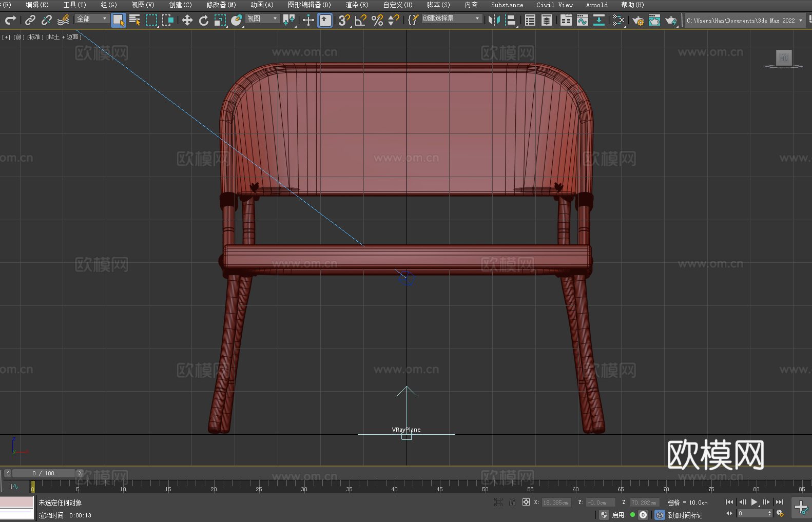Open Render Setup teapot icon
Viewport: 812px width, 522px height.
638,20
